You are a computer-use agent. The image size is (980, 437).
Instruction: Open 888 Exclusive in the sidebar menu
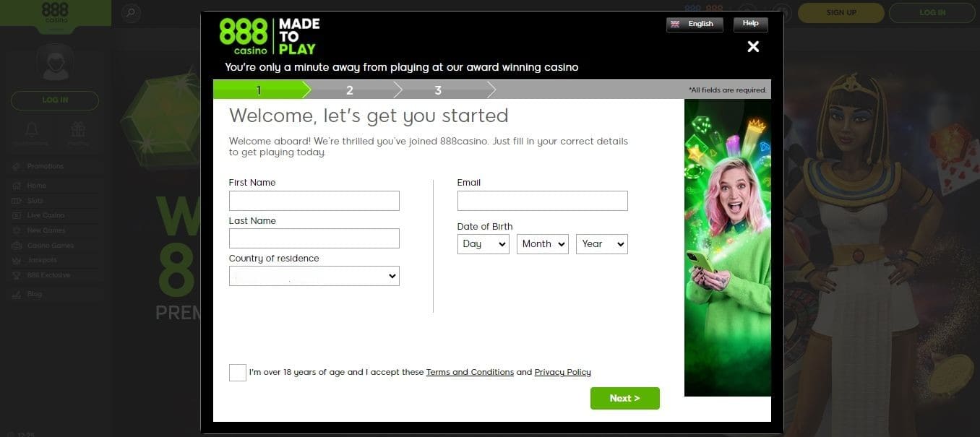point(48,275)
